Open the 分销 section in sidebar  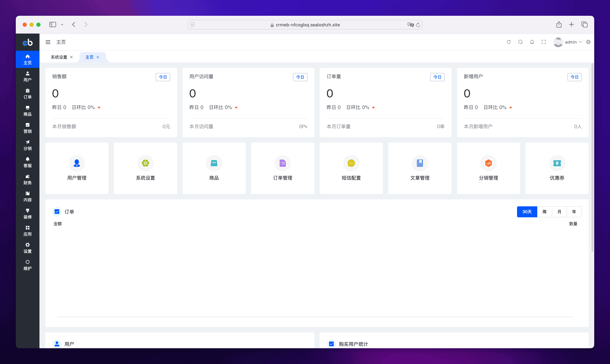pos(27,145)
